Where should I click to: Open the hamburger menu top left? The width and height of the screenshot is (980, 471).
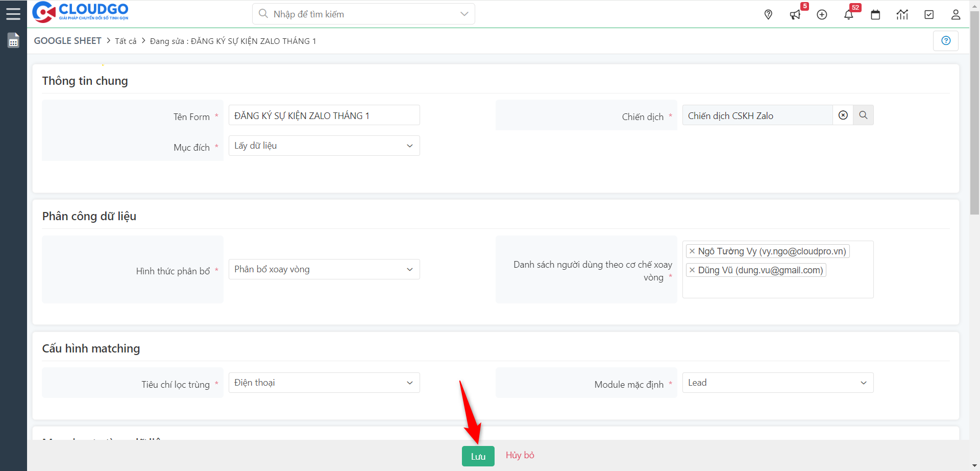pyautogui.click(x=13, y=13)
